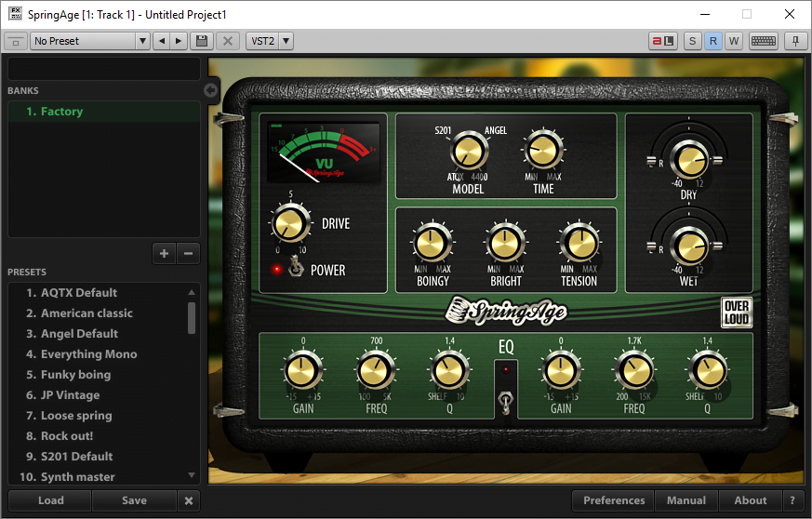This screenshot has width=812, height=519.
Task: Toggle the S button in toolbar
Action: 692,41
